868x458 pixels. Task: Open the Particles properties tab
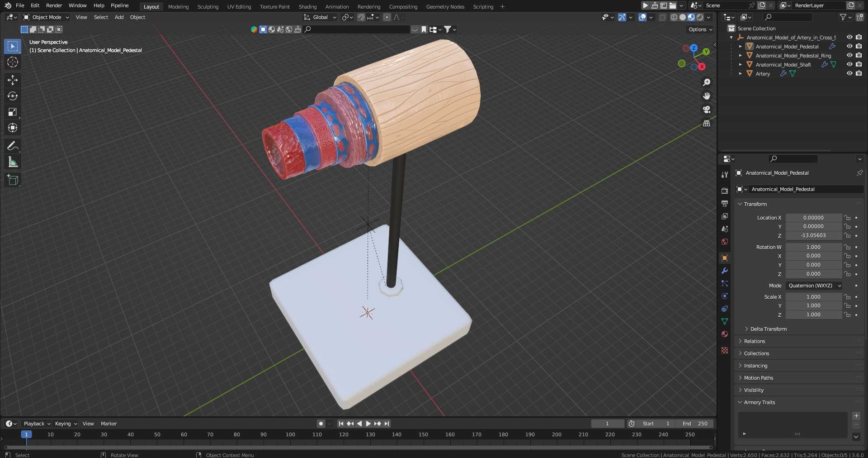(725, 283)
